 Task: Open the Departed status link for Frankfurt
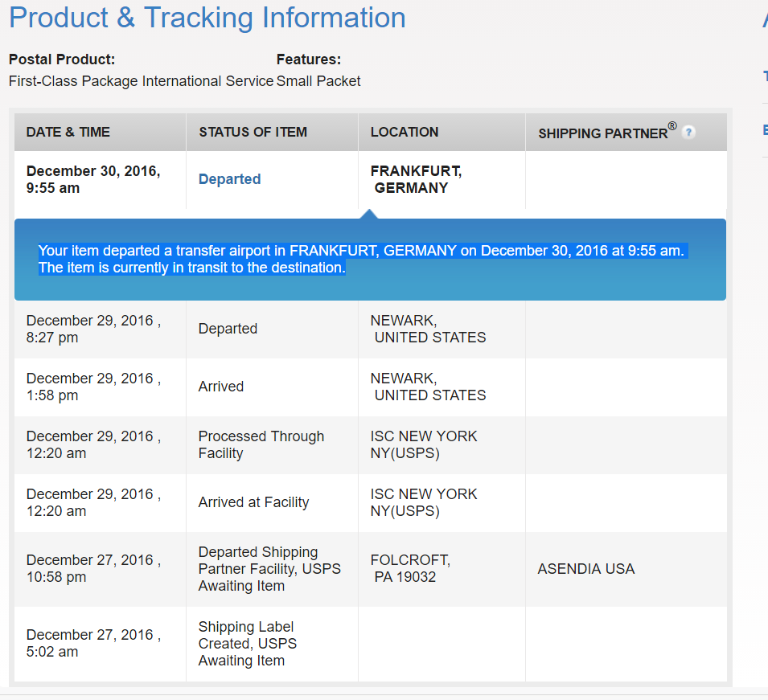229,179
